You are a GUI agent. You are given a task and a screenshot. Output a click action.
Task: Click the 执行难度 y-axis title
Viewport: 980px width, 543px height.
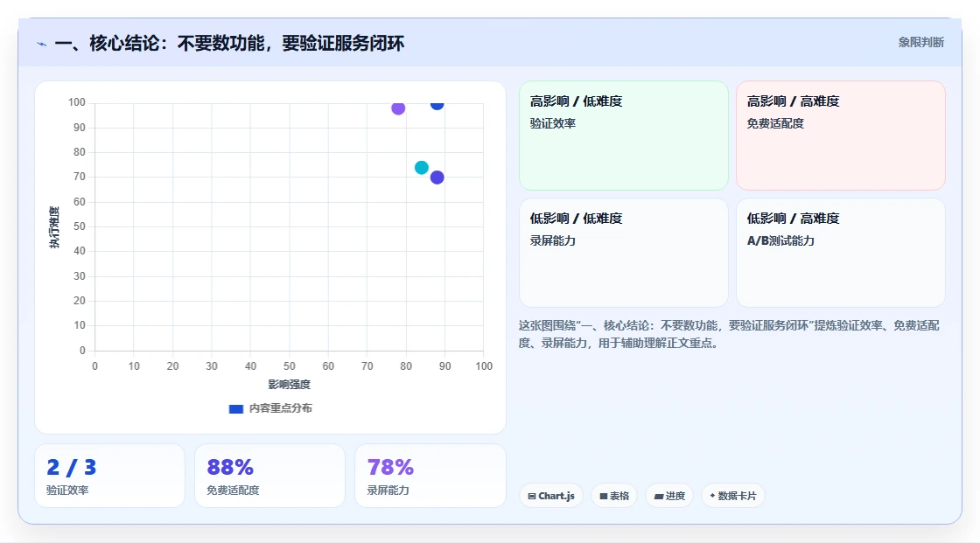coord(54,226)
